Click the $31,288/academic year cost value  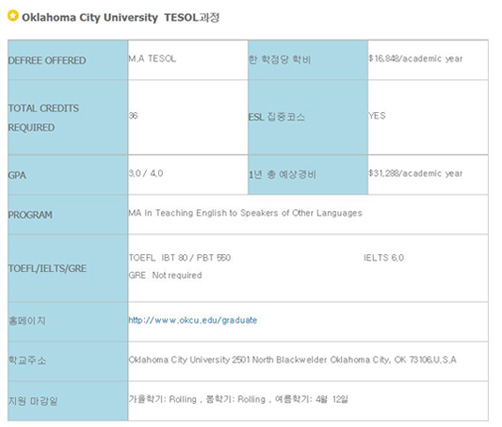click(415, 173)
